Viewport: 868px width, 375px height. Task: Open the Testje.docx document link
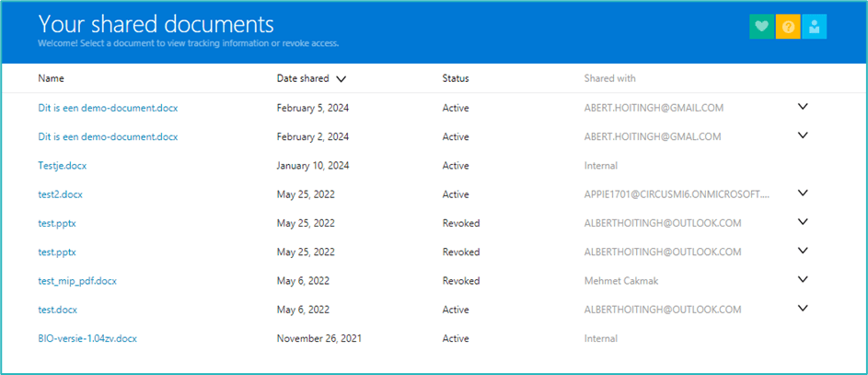pyautogui.click(x=63, y=166)
